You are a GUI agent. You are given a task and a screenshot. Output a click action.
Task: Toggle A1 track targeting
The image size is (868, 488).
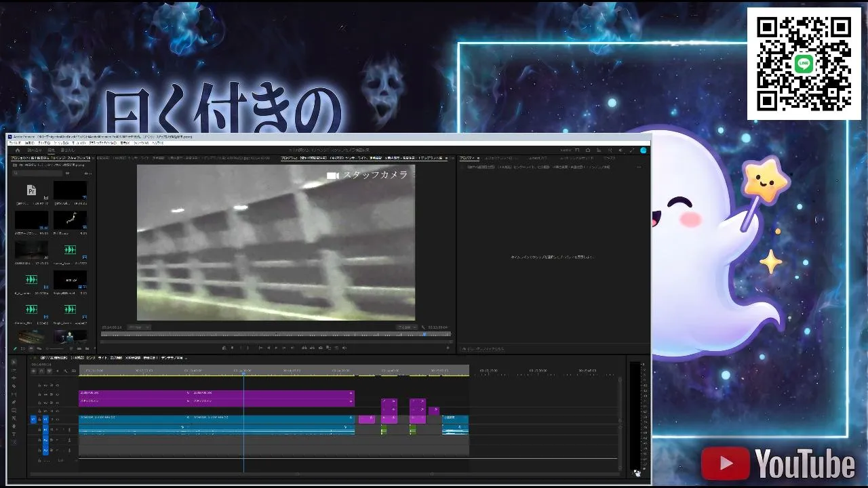45,430
